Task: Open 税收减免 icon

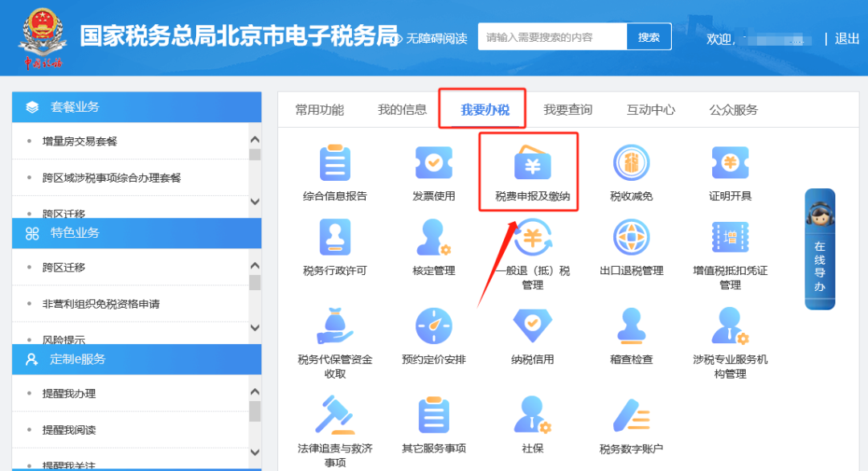Action: tap(631, 162)
